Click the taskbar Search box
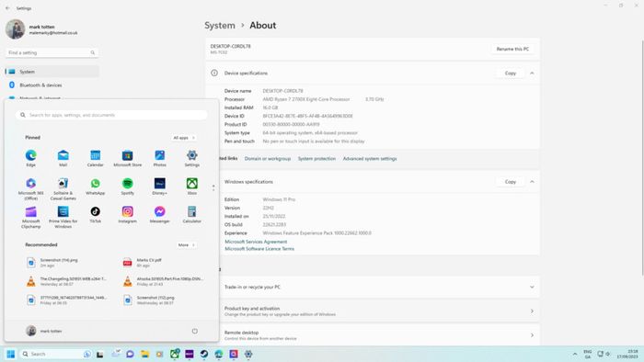This screenshot has height=362, width=644. point(55,354)
